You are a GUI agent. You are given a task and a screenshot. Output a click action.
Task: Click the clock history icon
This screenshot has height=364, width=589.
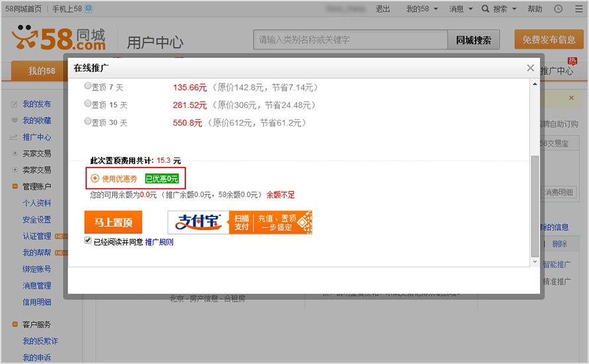click(558, 9)
